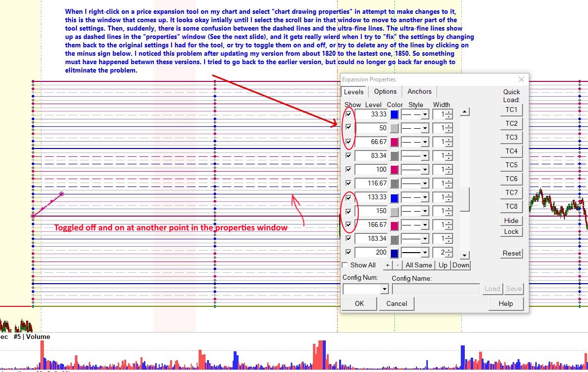Load quick config TC5
This screenshot has width=588, height=372.
click(511, 165)
